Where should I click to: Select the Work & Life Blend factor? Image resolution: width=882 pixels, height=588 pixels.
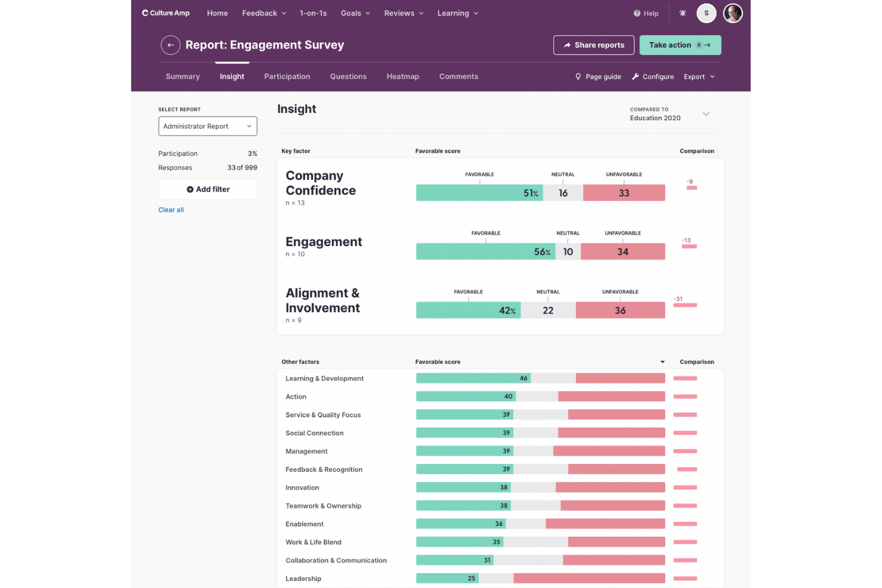(x=313, y=542)
